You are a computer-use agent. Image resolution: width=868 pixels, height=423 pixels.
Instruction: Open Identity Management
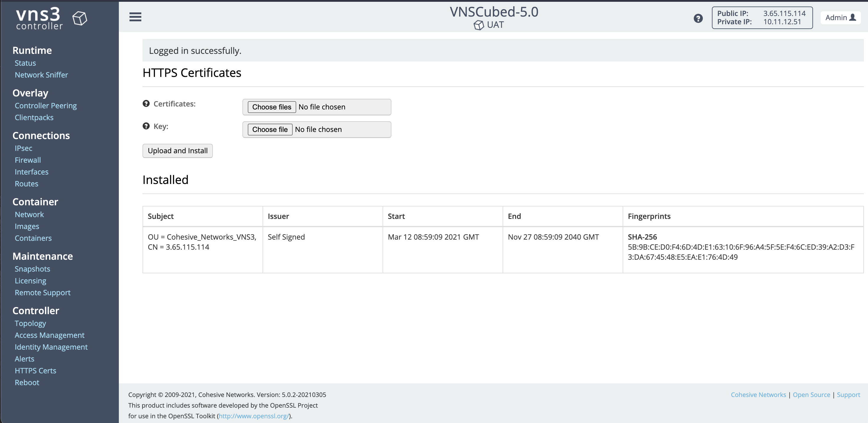click(51, 347)
